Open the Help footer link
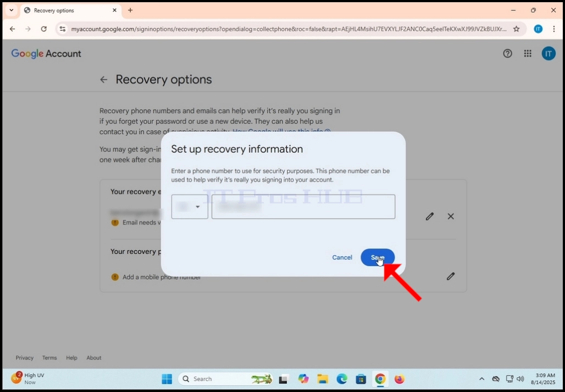The width and height of the screenshot is (565, 392). tap(71, 358)
